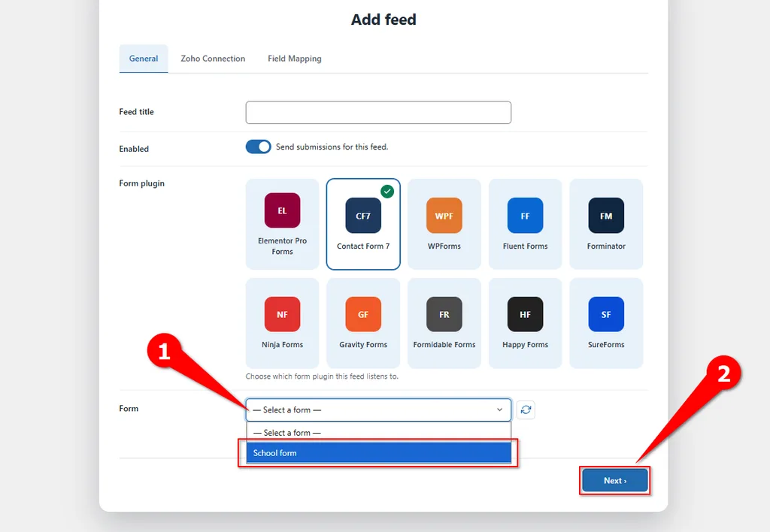Switch to the General tab
This screenshot has width=770, height=532.
tap(144, 59)
